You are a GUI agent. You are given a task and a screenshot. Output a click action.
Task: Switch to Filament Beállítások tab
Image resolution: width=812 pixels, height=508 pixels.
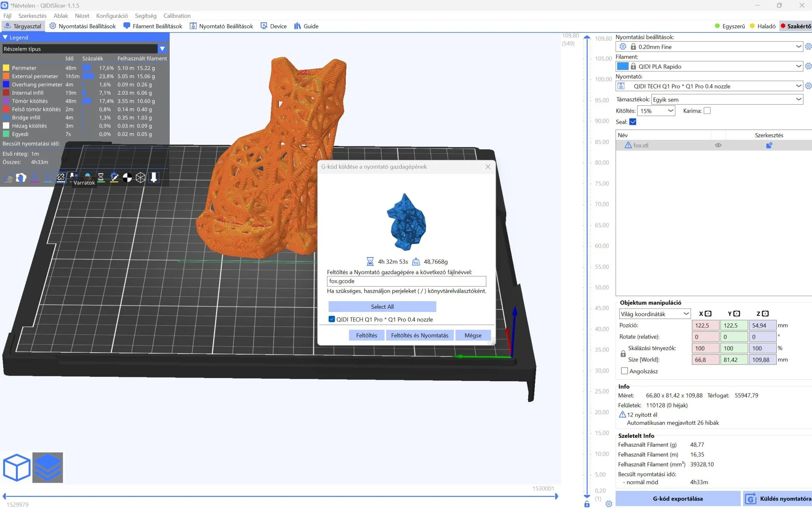point(153,26)
